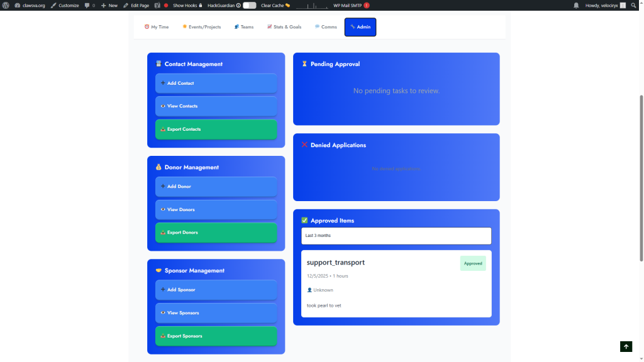This screenshot has width=644, height=362.
Task: Open View Sponsors list
Action: [x=216, y=313]
